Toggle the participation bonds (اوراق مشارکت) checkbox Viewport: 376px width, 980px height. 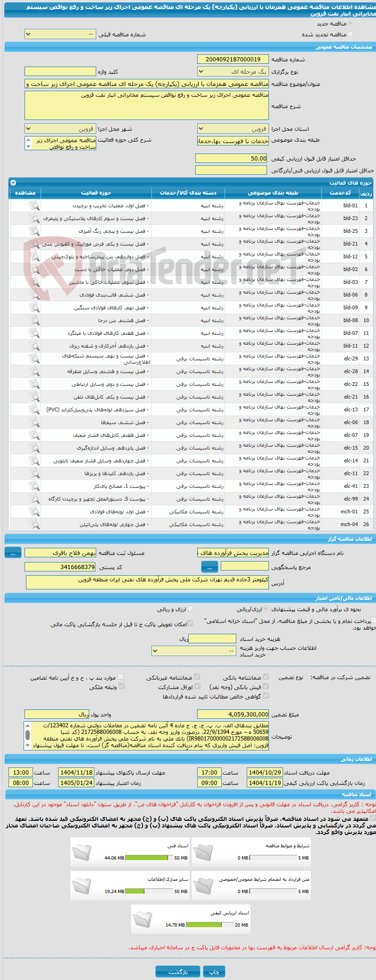[197, 686]
